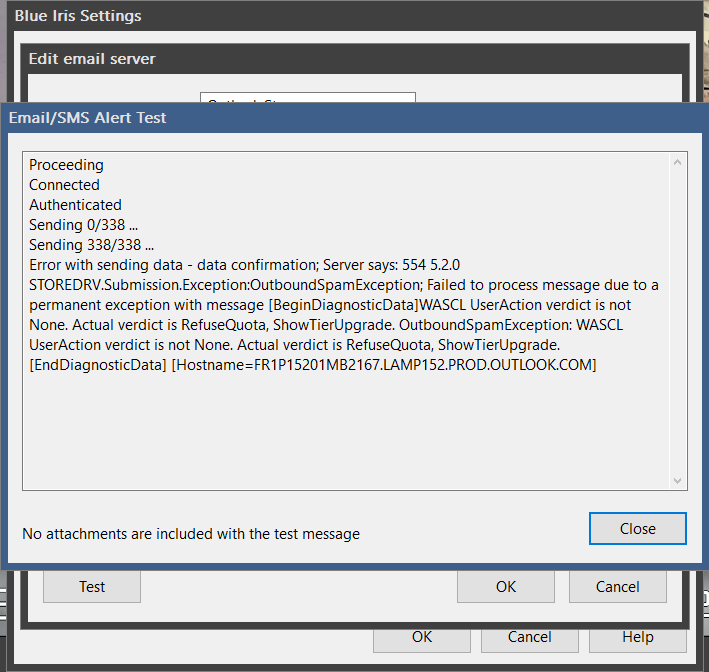Click the Hostname=FR1P15201MB2167 text in log
This screenshot has height=672, width=709.
click(x=384, y=364)
